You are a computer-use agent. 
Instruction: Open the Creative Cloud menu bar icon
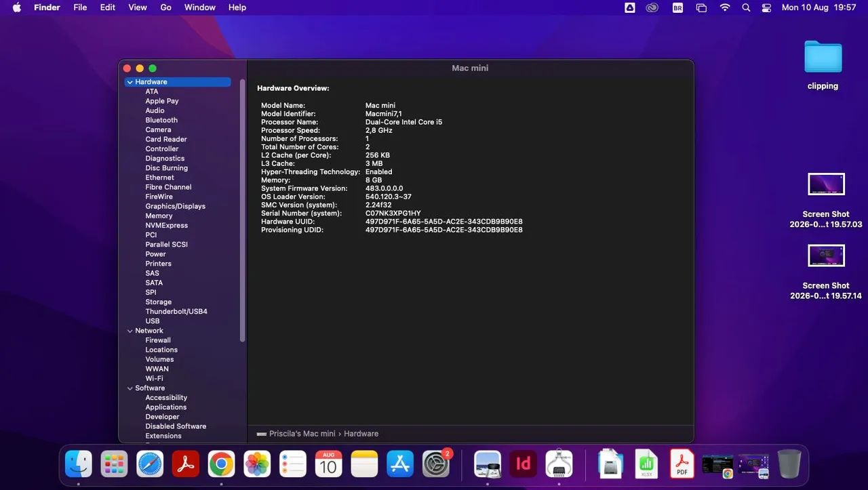point(652,7)
